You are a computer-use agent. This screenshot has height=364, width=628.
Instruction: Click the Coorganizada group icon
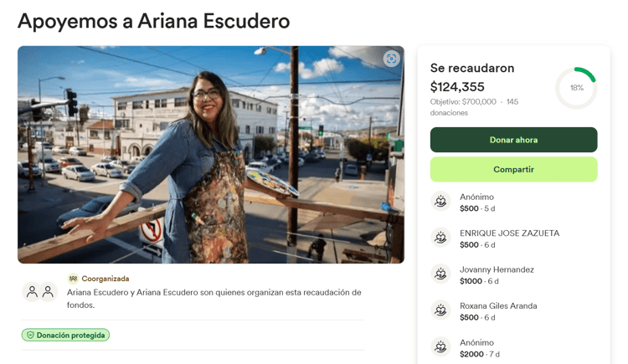[x=73, y=279]
